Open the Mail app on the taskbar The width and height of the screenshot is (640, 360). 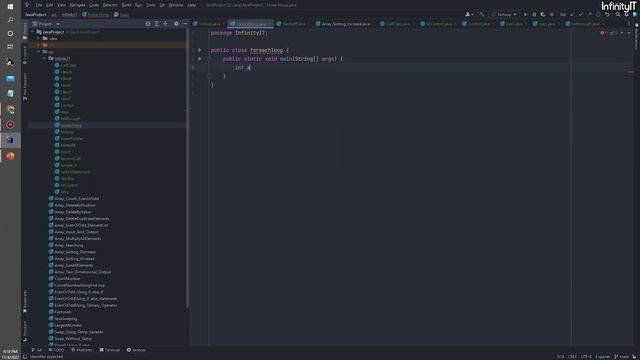pyautogui.click(x=10, y=78)
